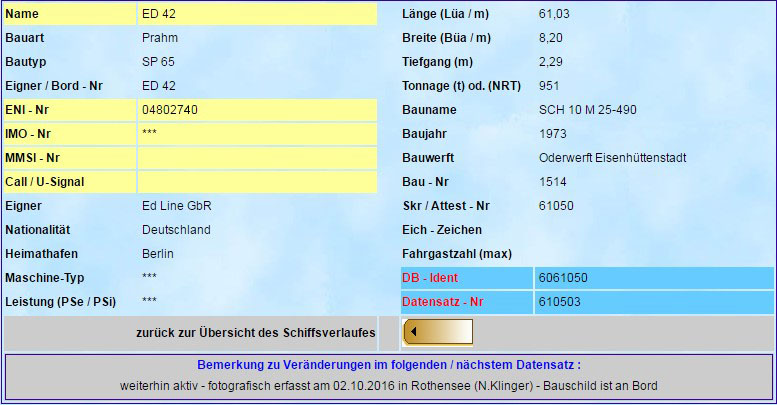Select the Datensatz number 610503
The width and height of the screenshot is (777, 405).
coord(559,302)
